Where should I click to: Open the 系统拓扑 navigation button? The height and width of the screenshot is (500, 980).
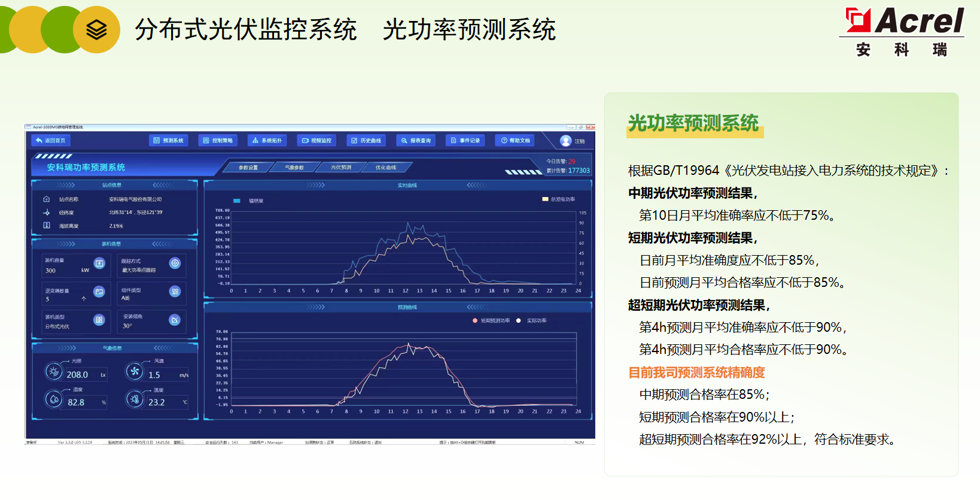(267, 141)
